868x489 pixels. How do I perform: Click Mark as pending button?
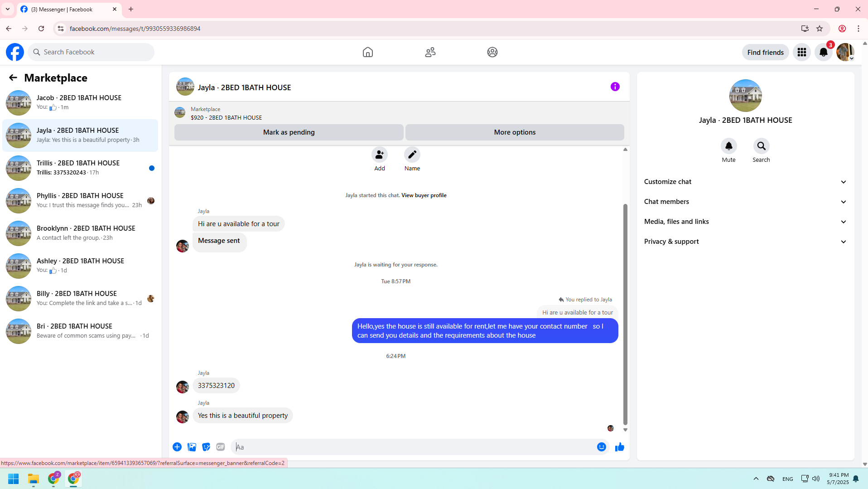(x=289, y=132)
